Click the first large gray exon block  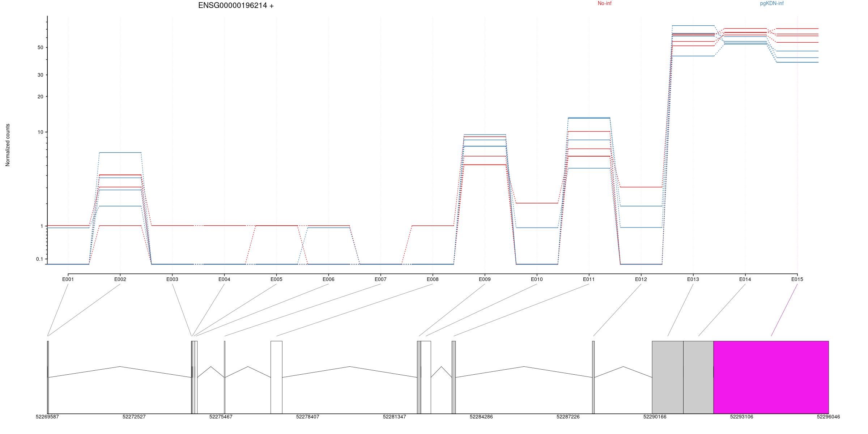click(667, 377)
